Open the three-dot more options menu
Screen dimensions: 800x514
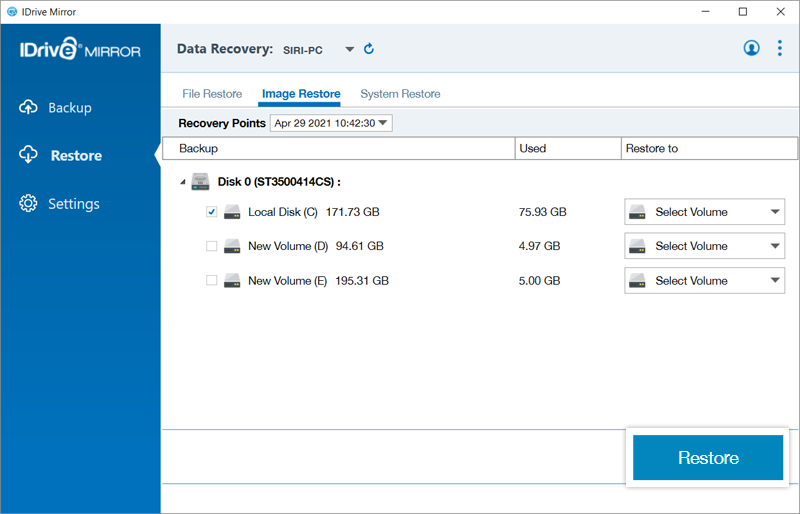(x=780, y=48)
